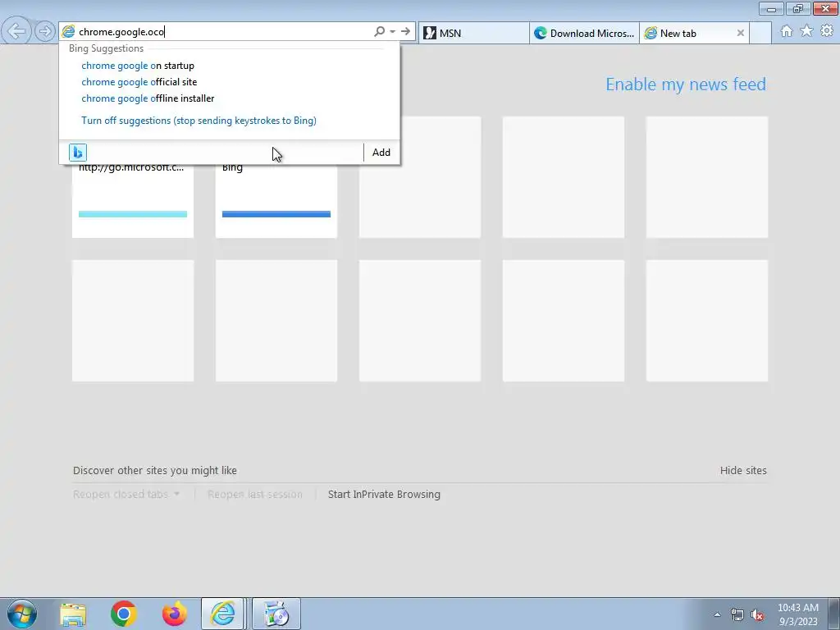840x630 pixels.
Task: Click the Internet Explorer page icon in address bar
Action: 68,32
